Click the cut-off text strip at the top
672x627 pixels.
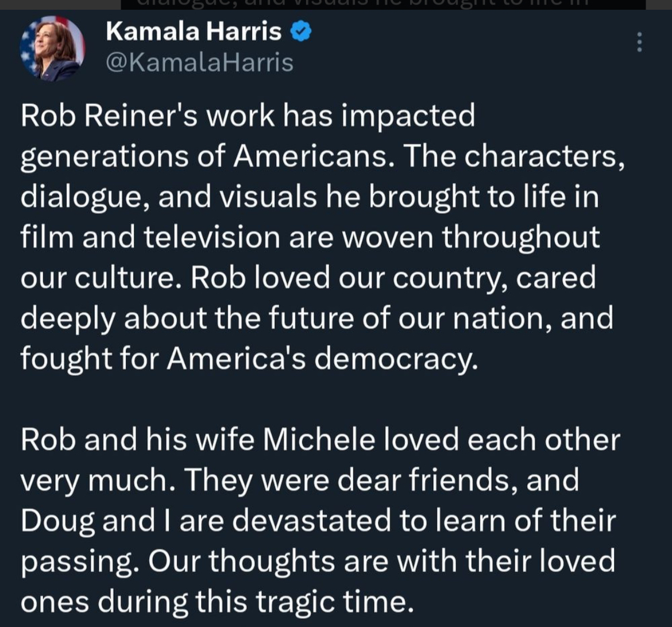[383, 5]
